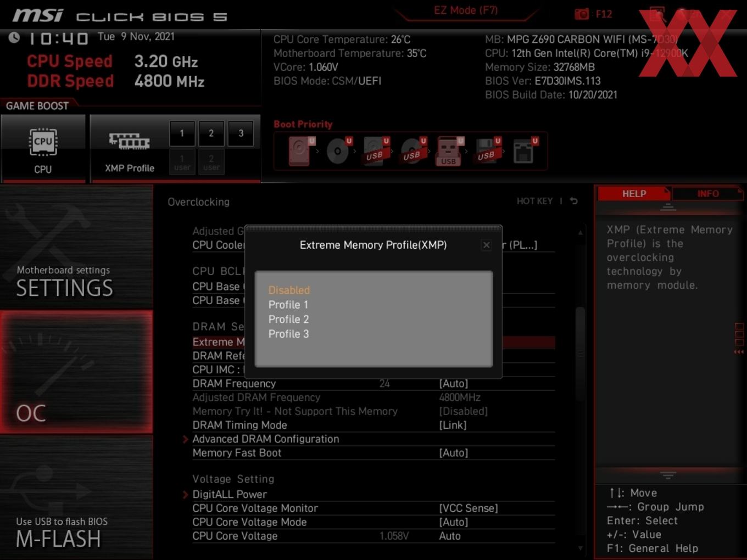The height and width of the screenshot is (560, 747).
Task: Click the Memory Try It! [Disabled] value
Action: tap(463, 411)
